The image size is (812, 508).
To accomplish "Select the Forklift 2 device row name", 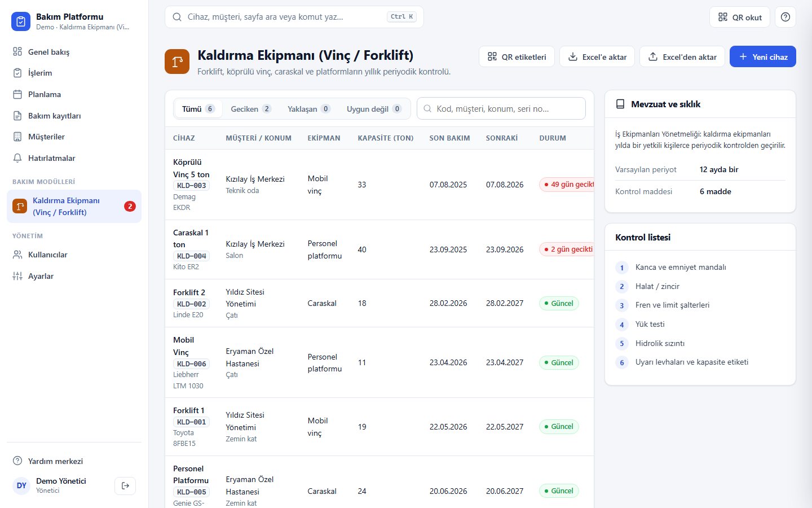I will (189, 292).
